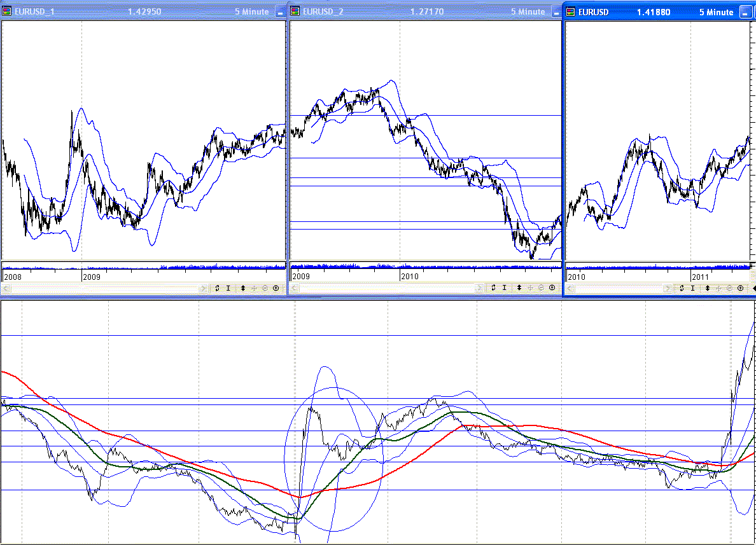The height and width of the screenshot is (545, 756).
Task: Minimize the EURUSD_1 chart window
Action: coord(280,11)
